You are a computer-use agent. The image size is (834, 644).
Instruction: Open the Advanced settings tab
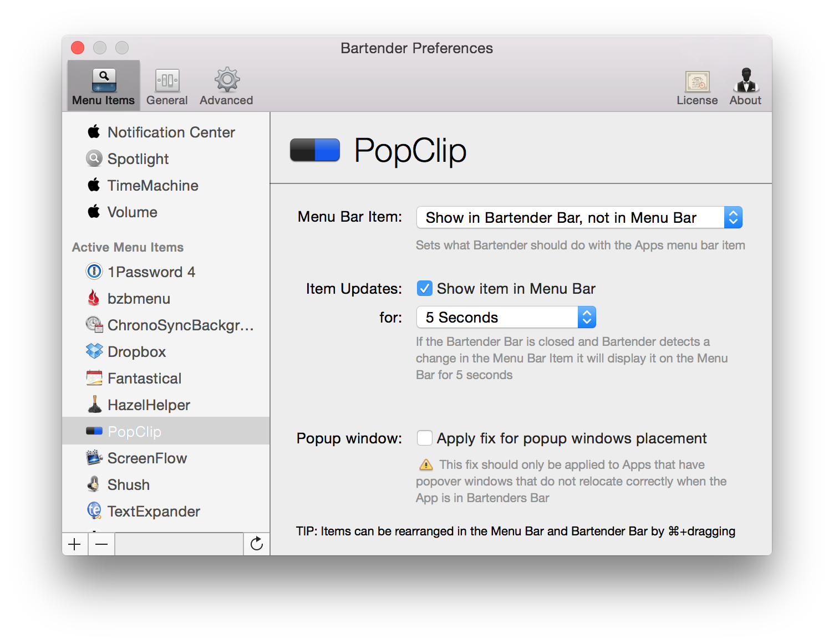(226, 86)
